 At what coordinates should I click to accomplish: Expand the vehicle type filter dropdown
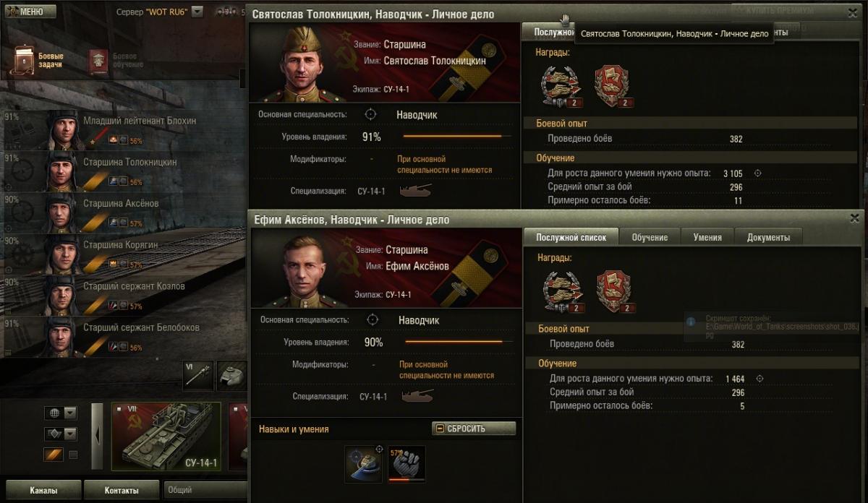pyautogui.click(x=70, y=434)
